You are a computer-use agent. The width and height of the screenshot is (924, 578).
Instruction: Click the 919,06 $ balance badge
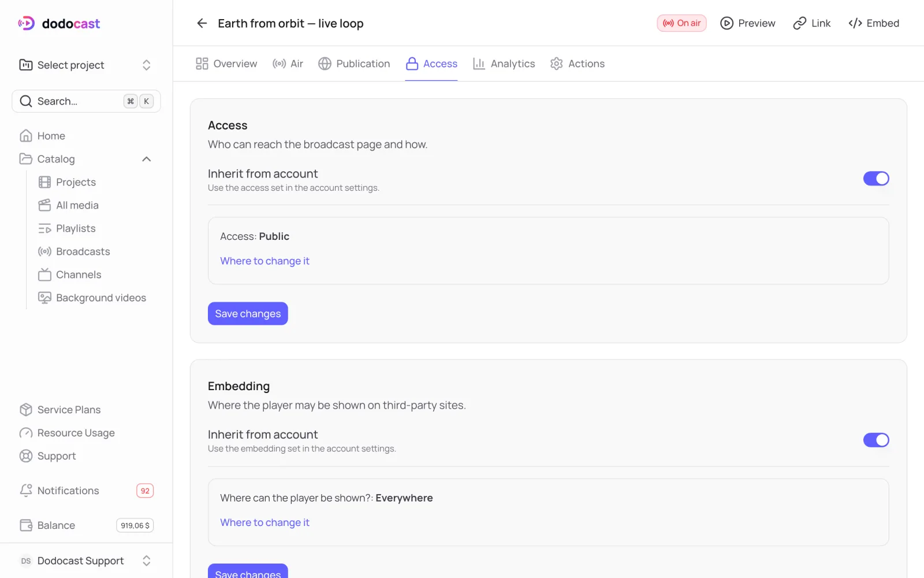(x=135, y=525)
